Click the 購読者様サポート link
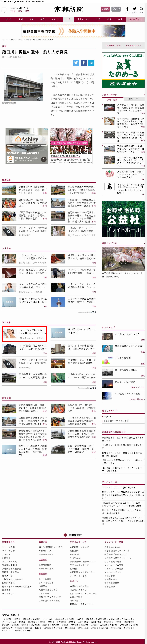The image size is (147, 644). coord(133,46)
